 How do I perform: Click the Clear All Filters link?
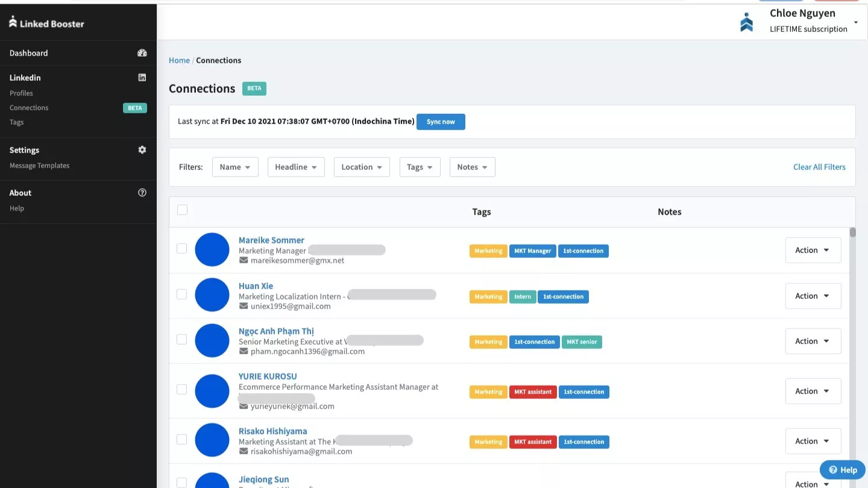(819, 167)
